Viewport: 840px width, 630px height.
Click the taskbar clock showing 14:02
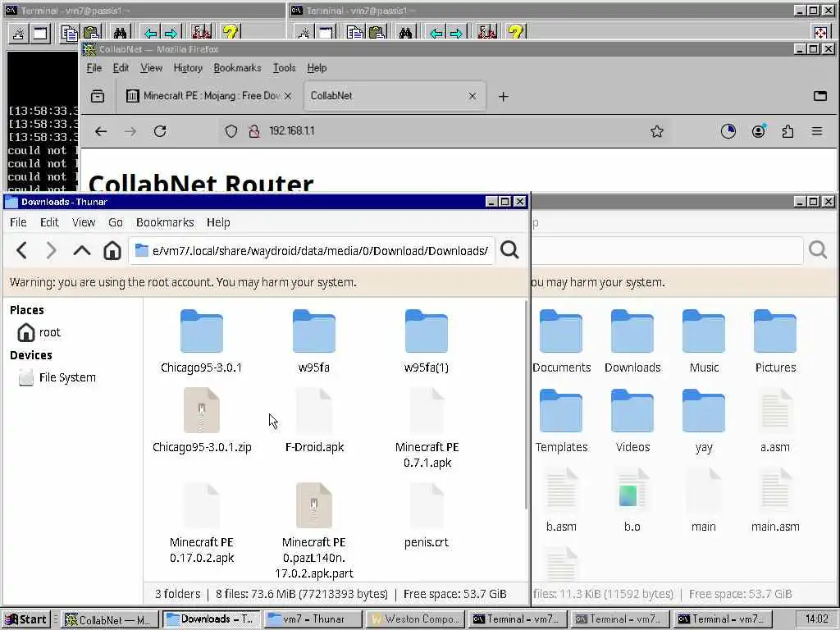(816, 619)
